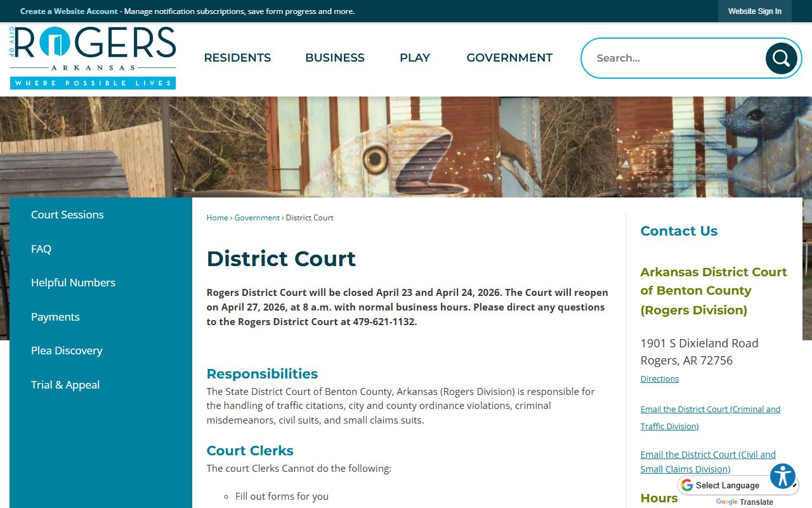Click the Home breadcrumb link
Screen dimensions: 812x508
pyautogui.click(x=217, y=217)
